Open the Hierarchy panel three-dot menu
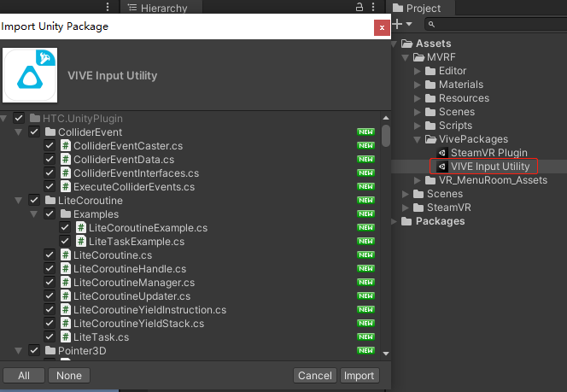 tap(373, 7)
